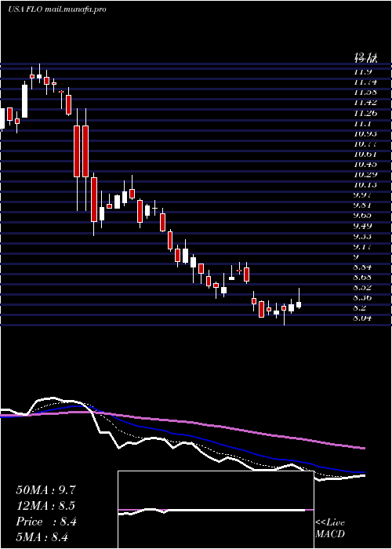392x549 pixels.
Task: Click the 8.04 price axis label
Action: coord(363,318)
